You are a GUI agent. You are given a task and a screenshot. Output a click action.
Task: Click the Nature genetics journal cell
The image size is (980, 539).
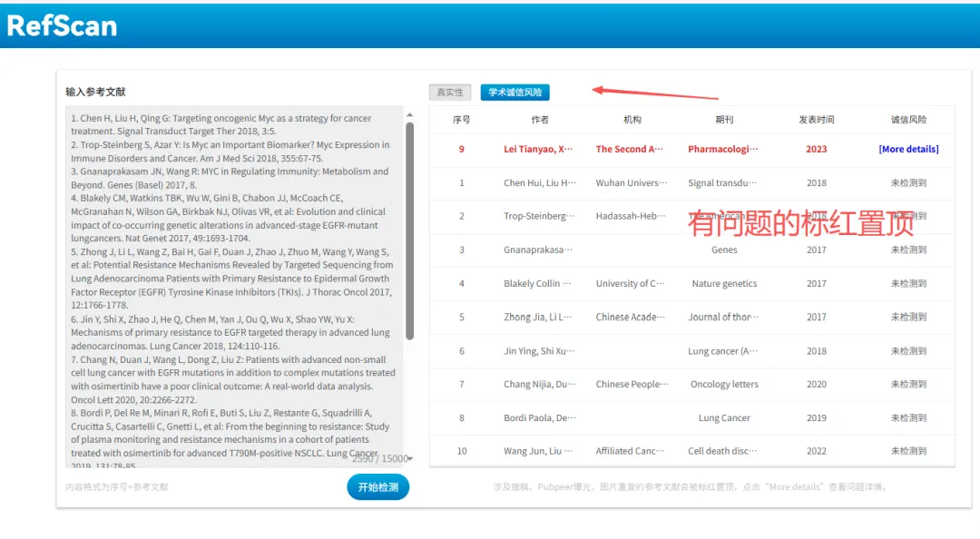[724, 283]
